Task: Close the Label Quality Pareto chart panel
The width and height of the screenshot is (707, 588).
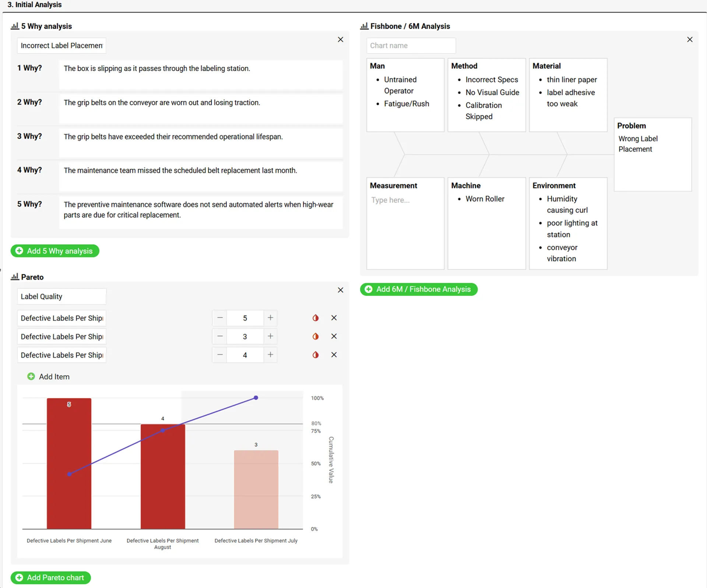Action: pyautogui.click(x=341, y=290)
